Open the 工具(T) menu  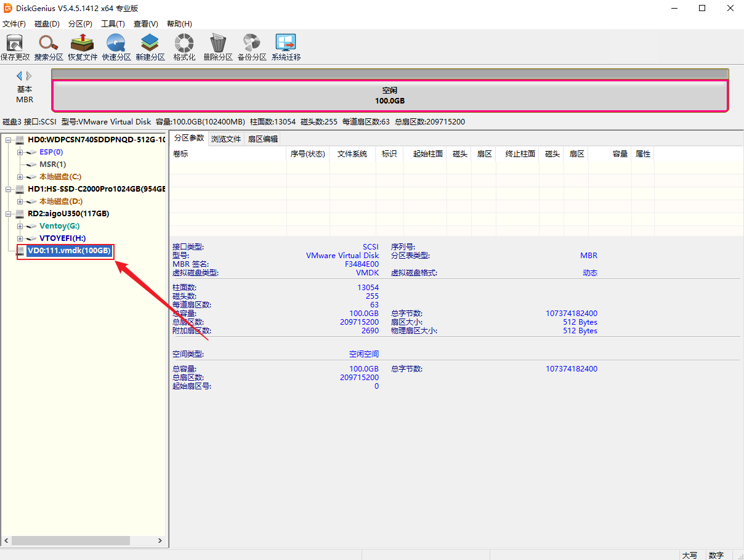click(113, 24)
